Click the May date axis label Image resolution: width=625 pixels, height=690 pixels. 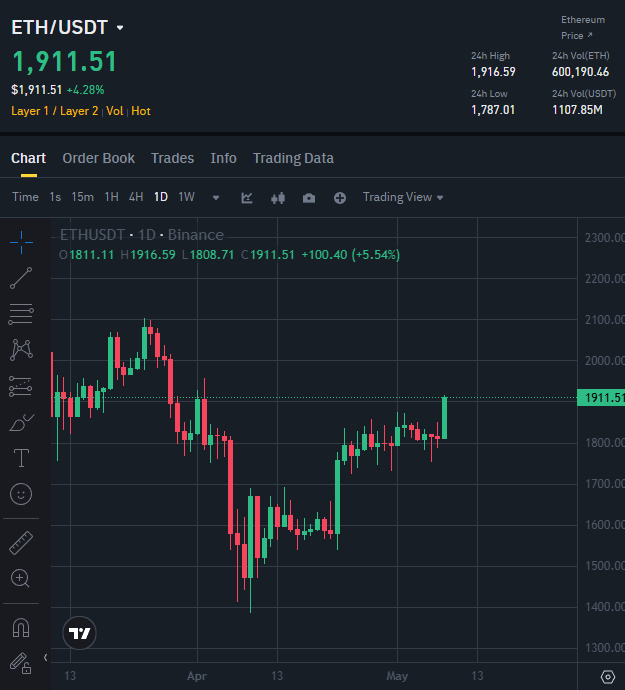coord(397,676)
